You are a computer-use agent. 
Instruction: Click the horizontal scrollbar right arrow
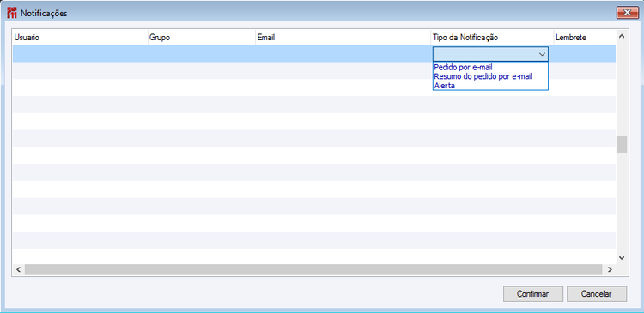point(610,269)
